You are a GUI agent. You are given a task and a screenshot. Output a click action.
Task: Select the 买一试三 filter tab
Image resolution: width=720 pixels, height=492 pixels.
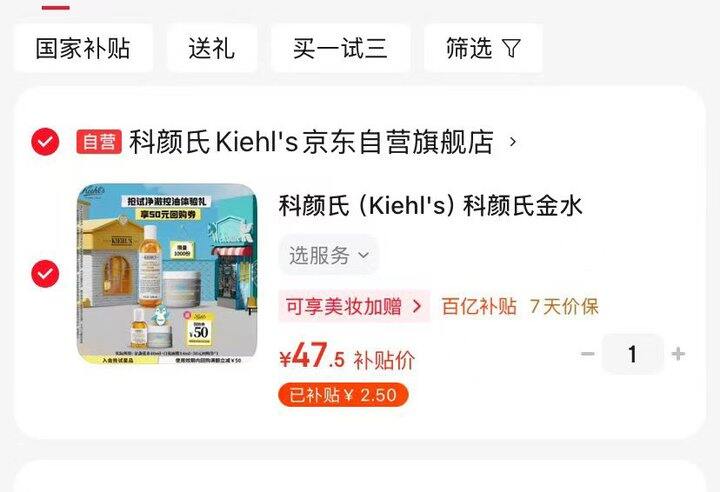click(340, 48)
